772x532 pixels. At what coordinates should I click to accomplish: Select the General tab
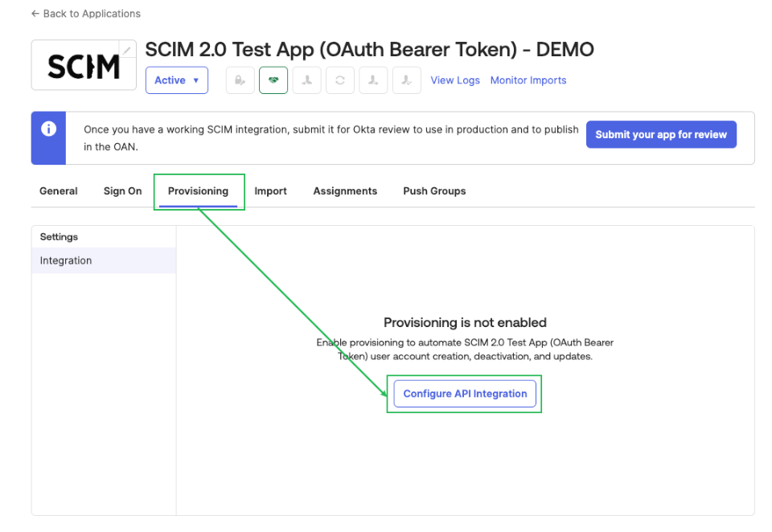click(x=58, y=191)
